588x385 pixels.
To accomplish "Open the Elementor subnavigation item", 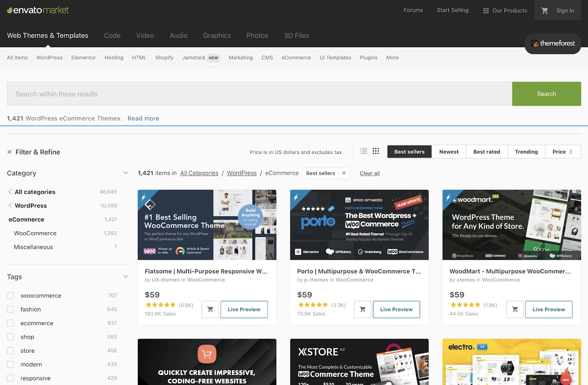I will pos(83,58).
